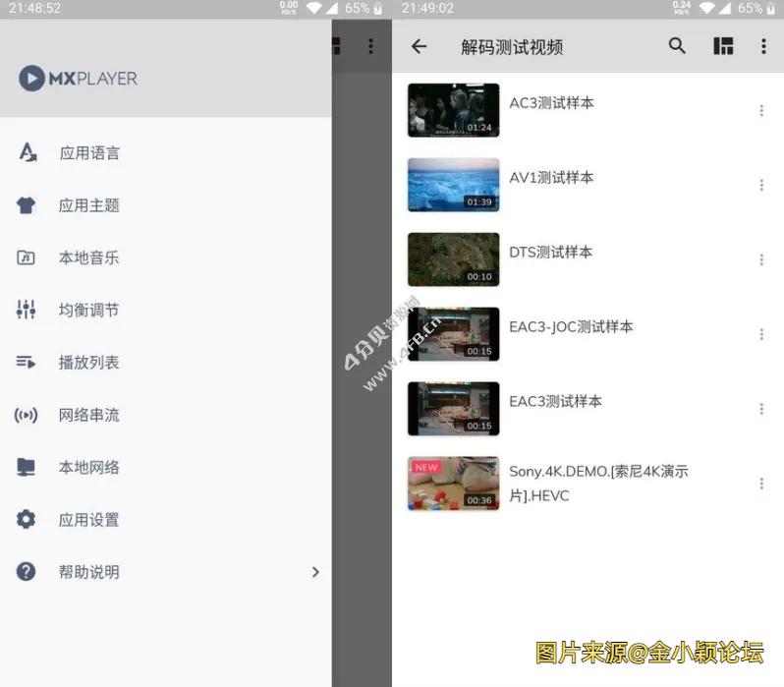Click the EAC3测试样本 title
This screenshot has height=687, width=784.
tap(555, 401)
